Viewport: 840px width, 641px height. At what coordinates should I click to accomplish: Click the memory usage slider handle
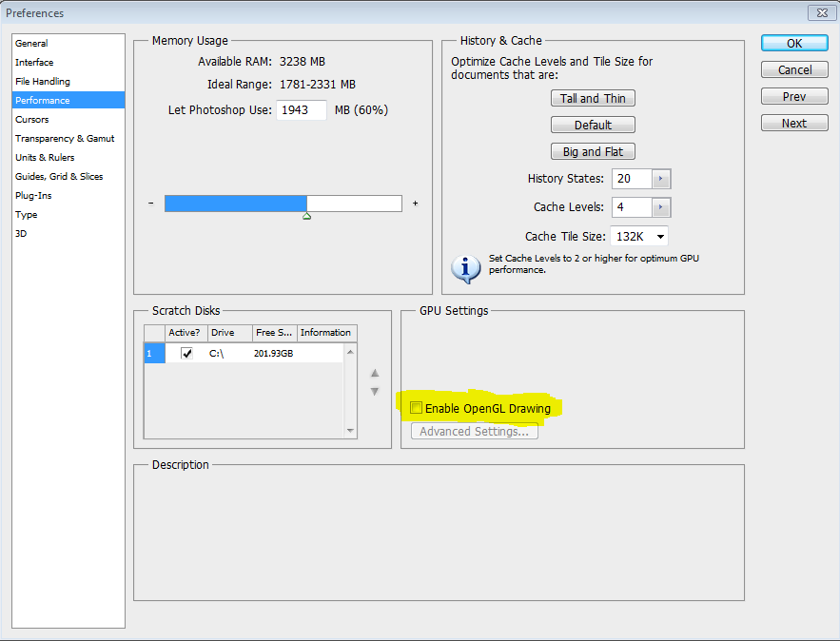pos(307,216)
